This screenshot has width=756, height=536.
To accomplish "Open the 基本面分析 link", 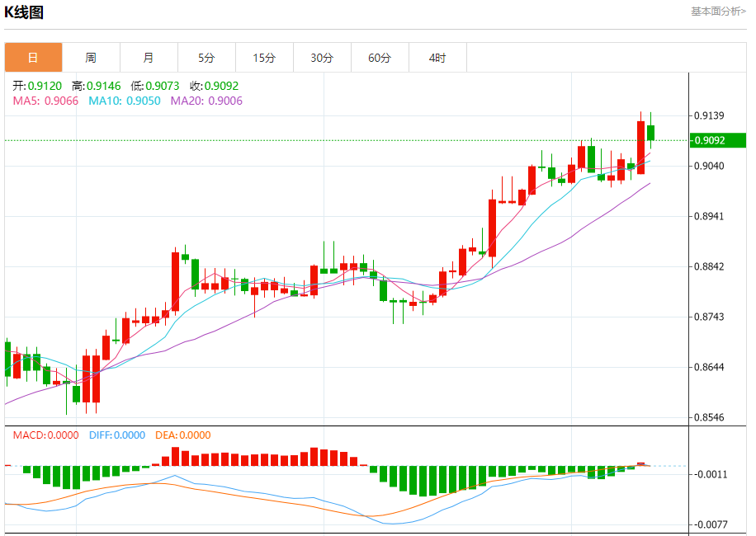I will (x=718, y=11).
